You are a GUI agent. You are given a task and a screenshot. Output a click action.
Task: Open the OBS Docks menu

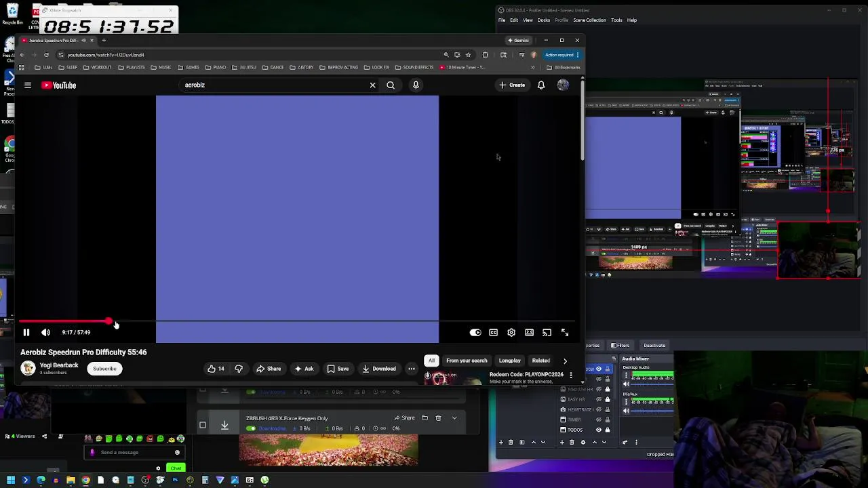543,20
